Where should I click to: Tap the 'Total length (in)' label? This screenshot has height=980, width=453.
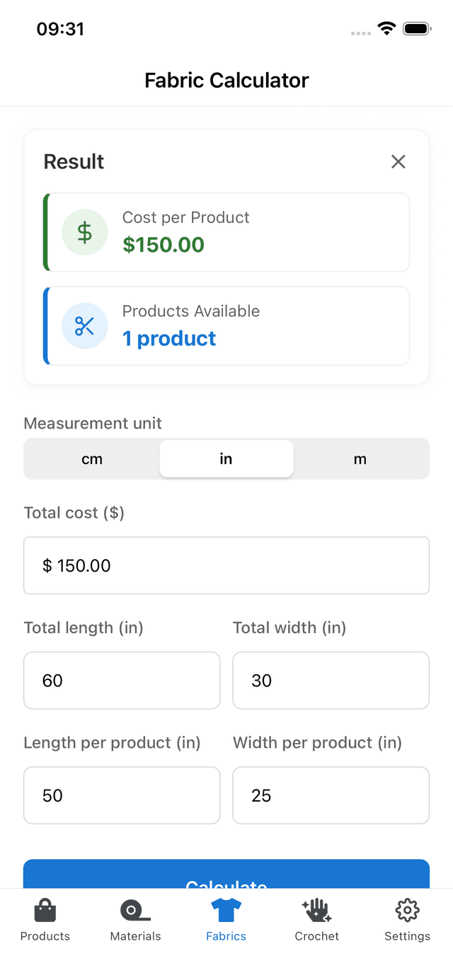click(84, 628)
